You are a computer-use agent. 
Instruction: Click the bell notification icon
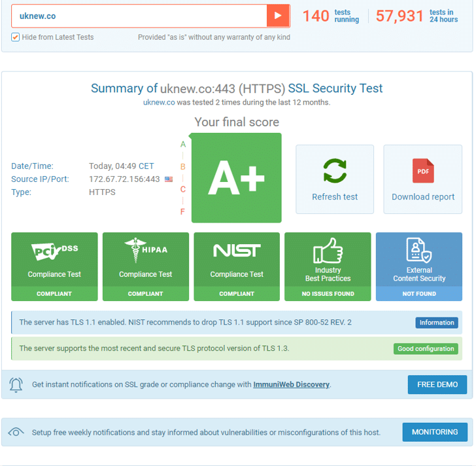(16, 385)
